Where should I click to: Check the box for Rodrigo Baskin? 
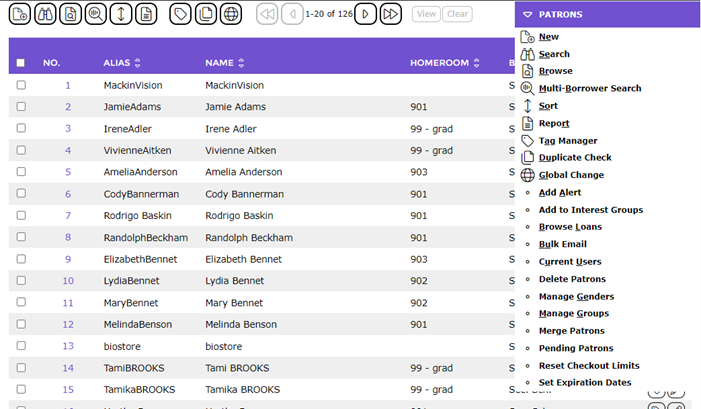21,215
